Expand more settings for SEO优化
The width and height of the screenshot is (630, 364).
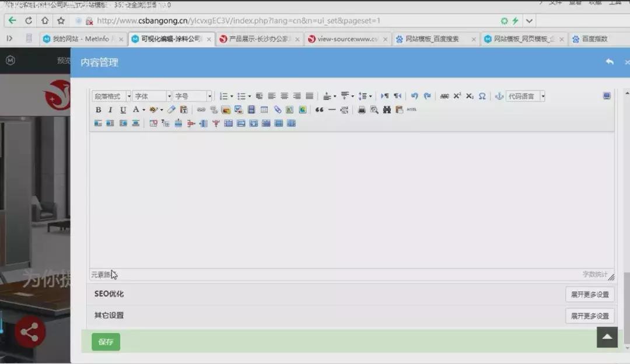(589, 295)
